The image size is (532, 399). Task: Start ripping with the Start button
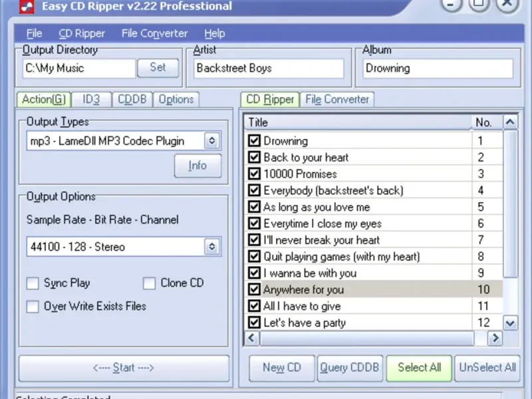124,368
